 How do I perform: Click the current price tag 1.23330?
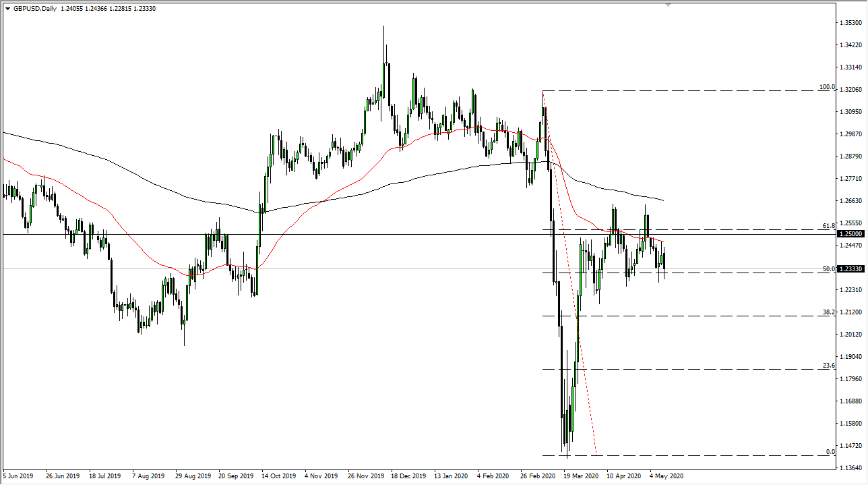click(x=850, y=268)
